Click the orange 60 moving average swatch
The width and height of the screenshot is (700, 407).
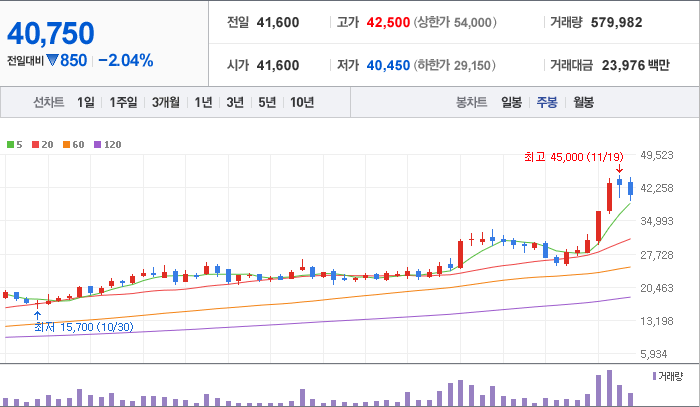pos(67,145)
